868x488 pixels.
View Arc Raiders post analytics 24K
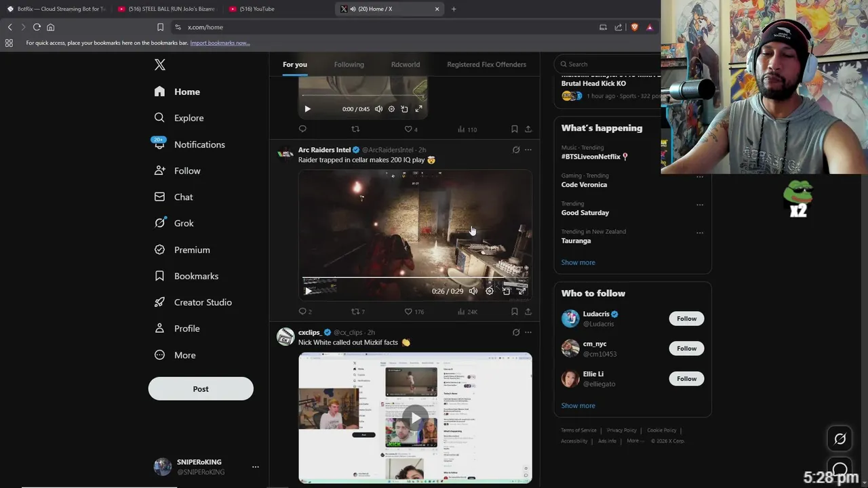pos(467,312)
